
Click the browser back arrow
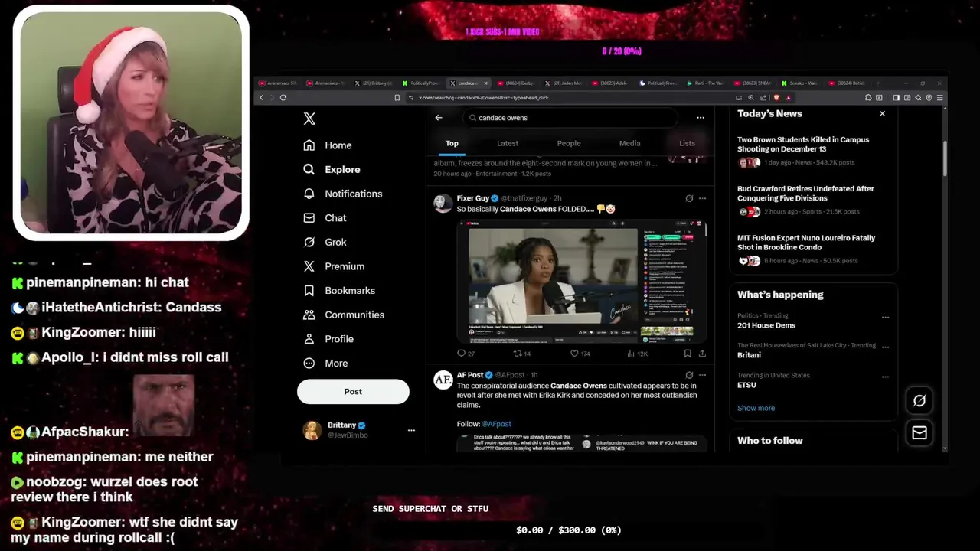point(261,98)
